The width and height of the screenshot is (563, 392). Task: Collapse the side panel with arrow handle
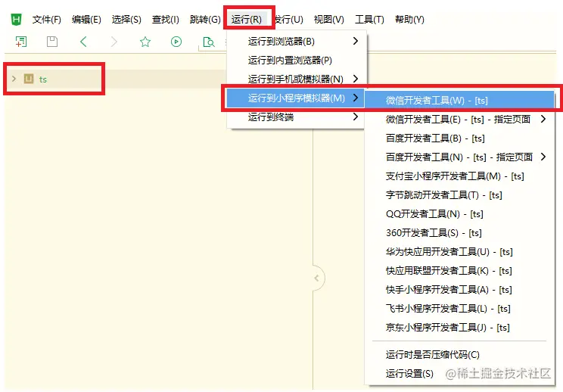(317, 278)
